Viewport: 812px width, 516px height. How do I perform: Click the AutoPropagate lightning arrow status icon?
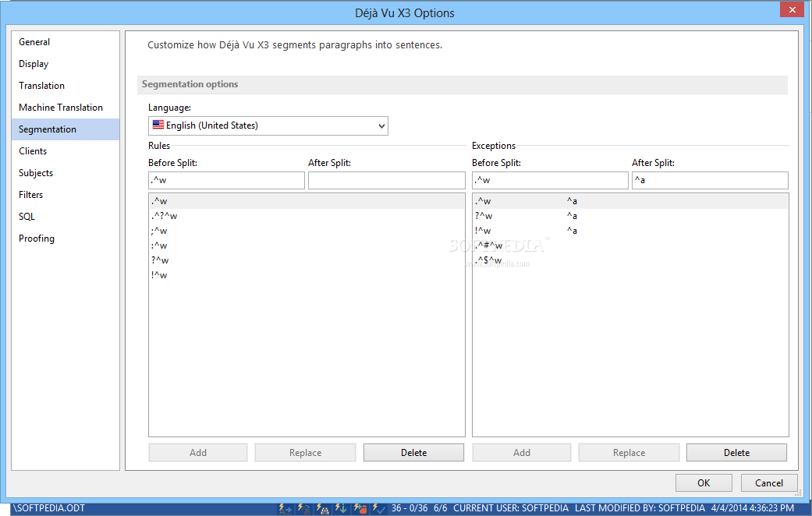pos(285,509)
